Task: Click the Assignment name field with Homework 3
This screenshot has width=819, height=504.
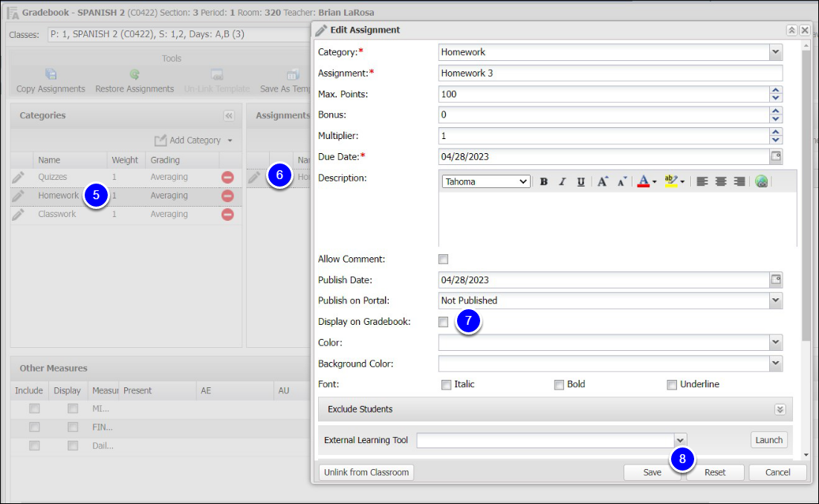Action: coord(610,73)
